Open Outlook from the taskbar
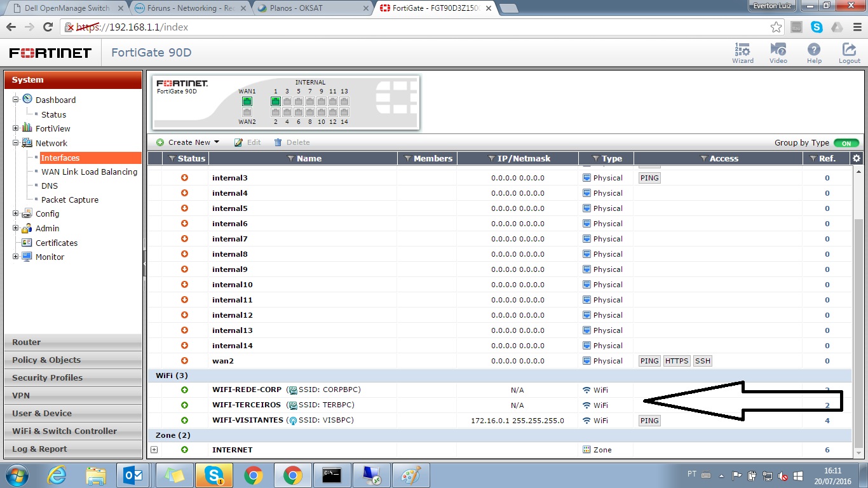This screenshot has width=868, height=488. tap(133, 475)
